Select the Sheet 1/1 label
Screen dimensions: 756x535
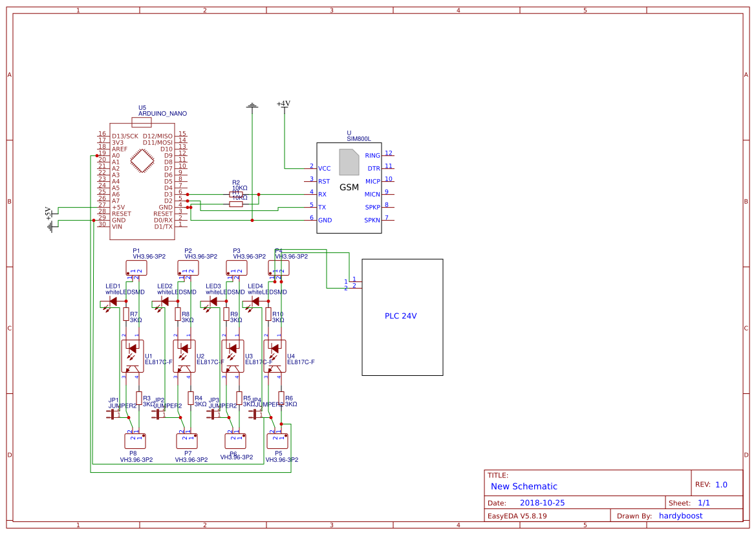688,502
